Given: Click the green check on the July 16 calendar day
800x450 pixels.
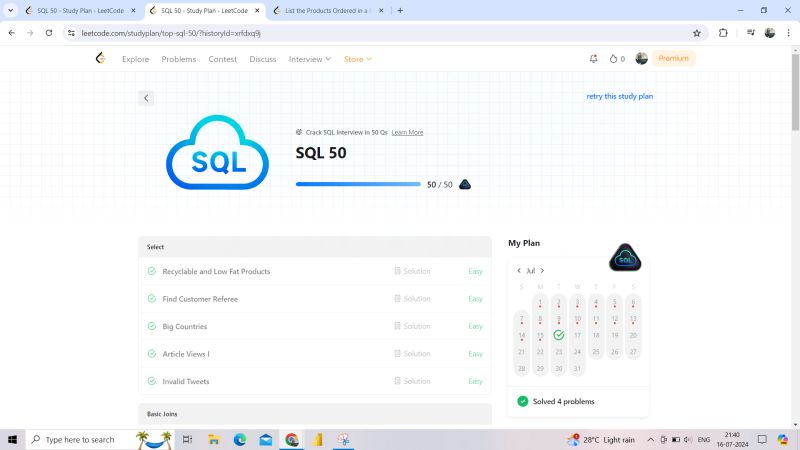Looking at the screenshot, I should click(559, 335).
